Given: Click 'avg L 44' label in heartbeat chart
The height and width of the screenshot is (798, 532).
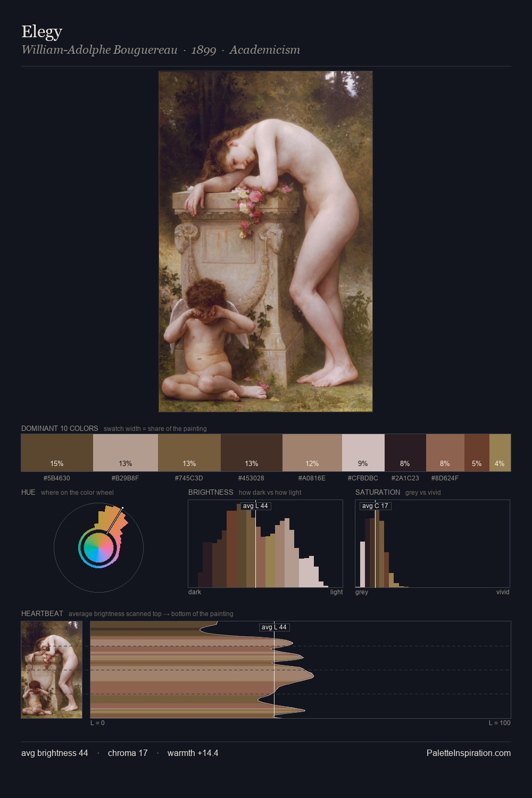Looking at the screenshot, I should tap(274, 627).
